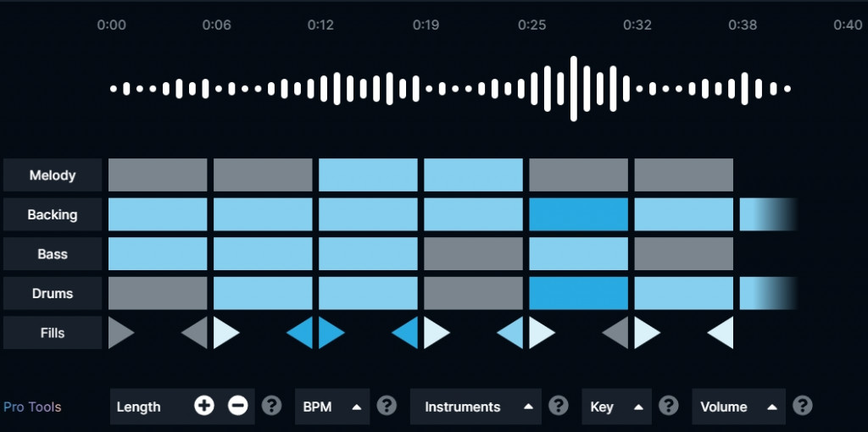Expand the Key dropdown

[x=617, y=407]
